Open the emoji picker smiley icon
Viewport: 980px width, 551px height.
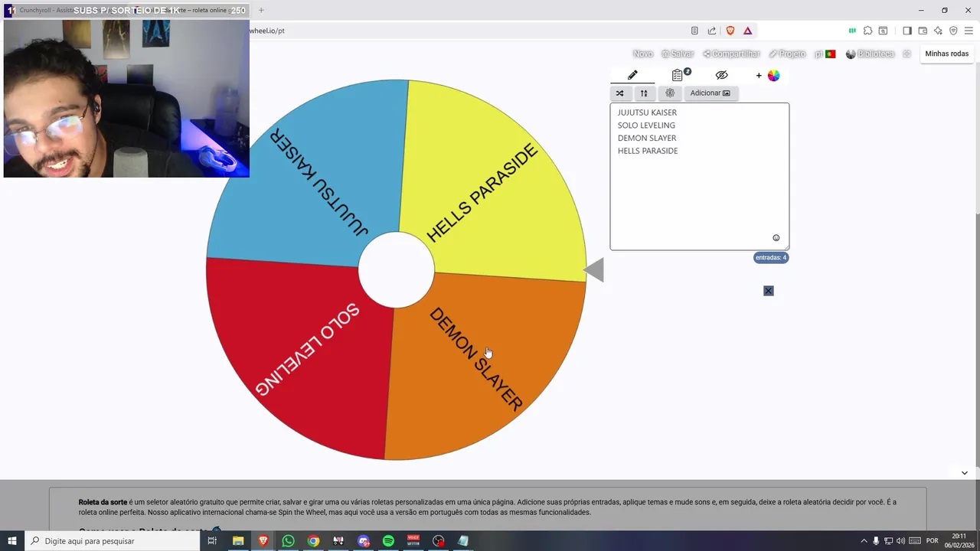point(776,238)
